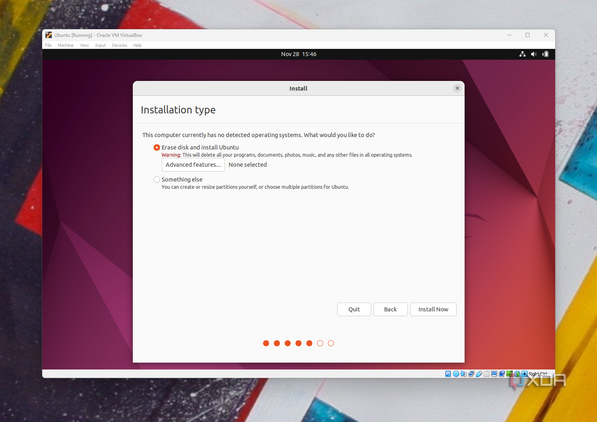This screenshot has width=597, height=422.
Task: Minimize the VirtualBox window
Action: coord(509,35)
